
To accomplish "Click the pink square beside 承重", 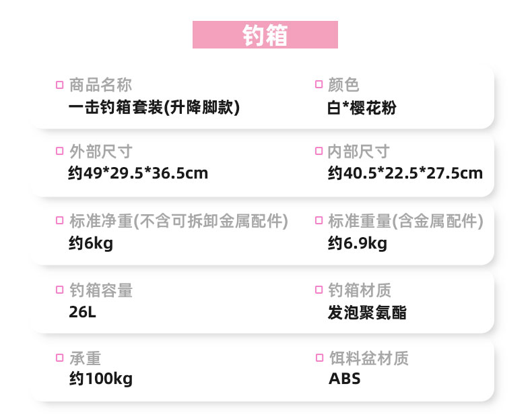I will [x=59, y=358].
